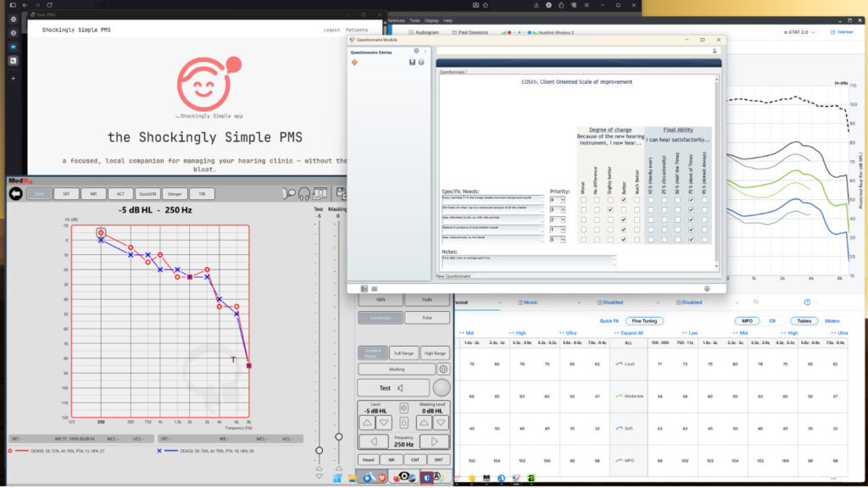This screenshot has height=488, width=868.
Task: Lower Level with down arrow
Action: pos(384,423)
